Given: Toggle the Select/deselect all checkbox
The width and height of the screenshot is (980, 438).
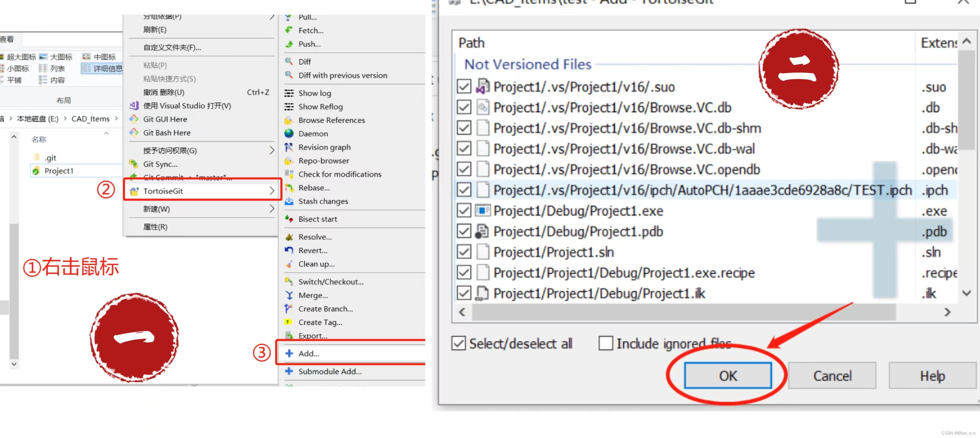Looking at the screenshot, I should coord(458,343).
